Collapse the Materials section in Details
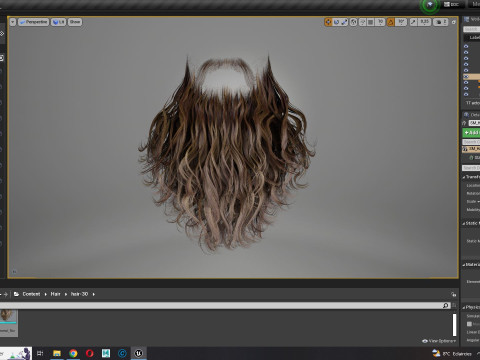Image resolution: width=480 pixels, height=360 pixels. tap(464, 265)
